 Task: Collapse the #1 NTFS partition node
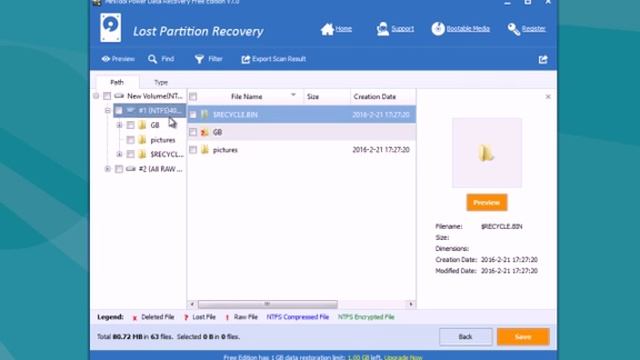(x=107, y=111)
